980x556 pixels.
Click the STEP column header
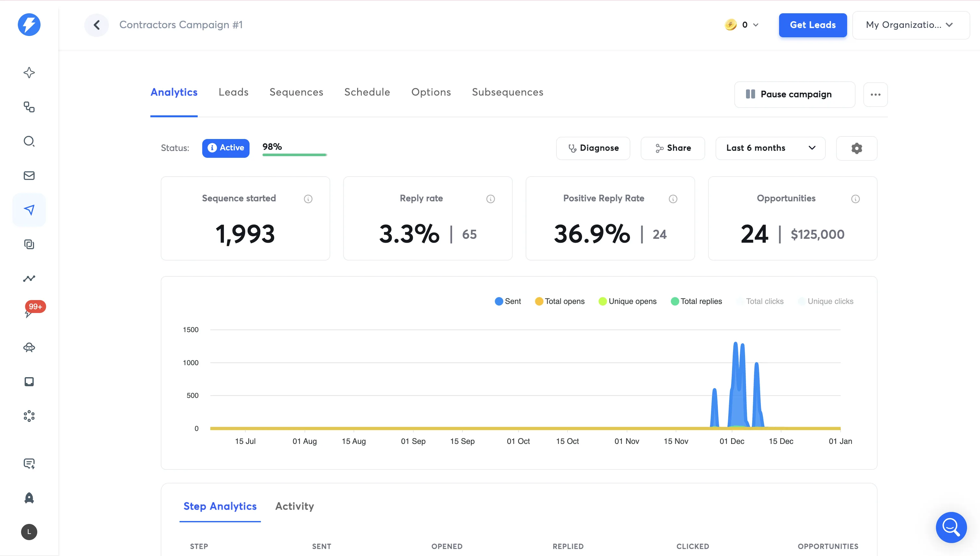click(x=199, y=547)
